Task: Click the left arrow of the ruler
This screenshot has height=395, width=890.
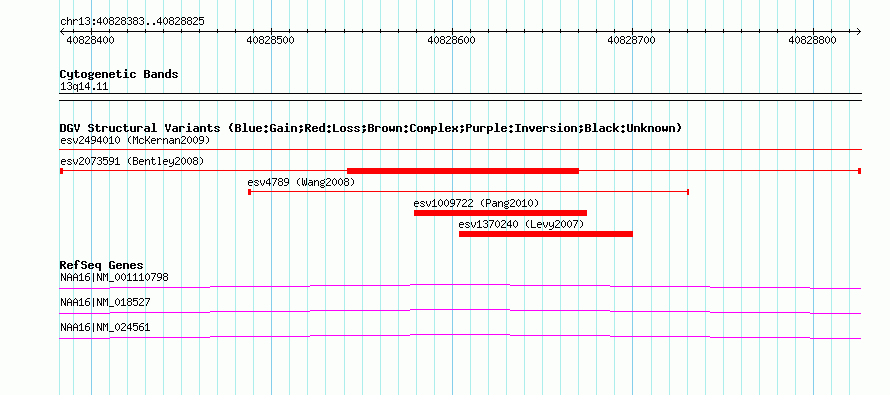Action: 62,31
